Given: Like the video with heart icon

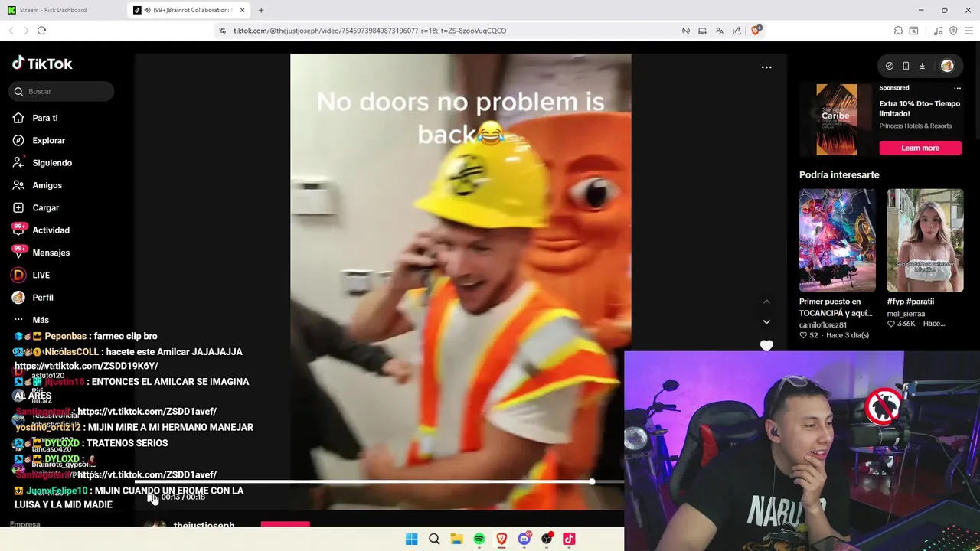Looking at the screenshot, I should 766,345.
